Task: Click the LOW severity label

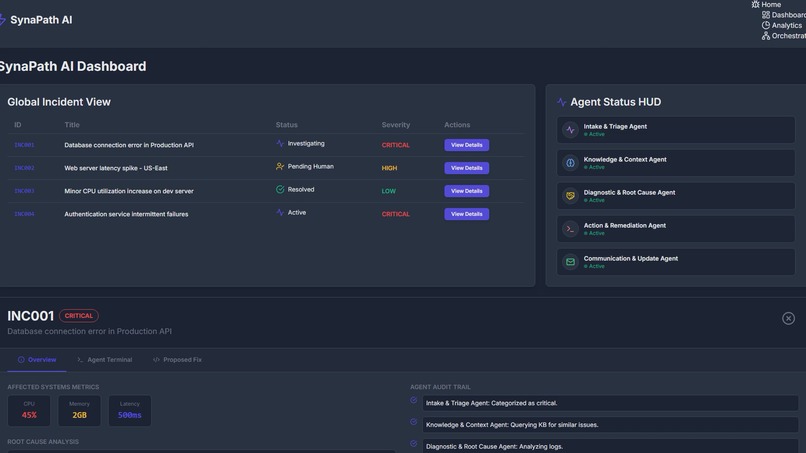Action: tap(388, 191)
